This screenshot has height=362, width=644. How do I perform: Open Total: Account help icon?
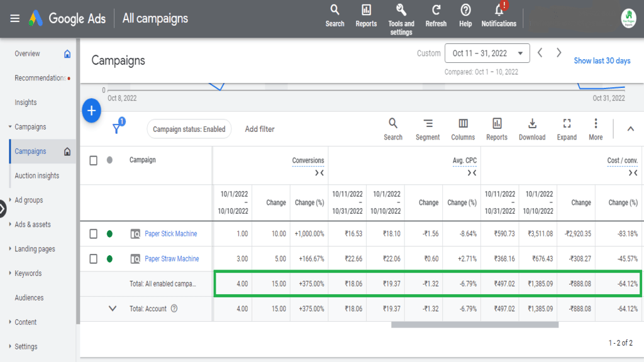pos(174,309)
